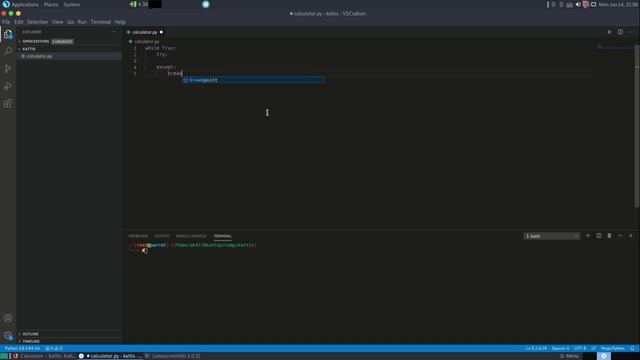This screenshot has height=360, width=640.
Task: Switch to calculator.py VSCodium taskbar entry
Action: 110,356
